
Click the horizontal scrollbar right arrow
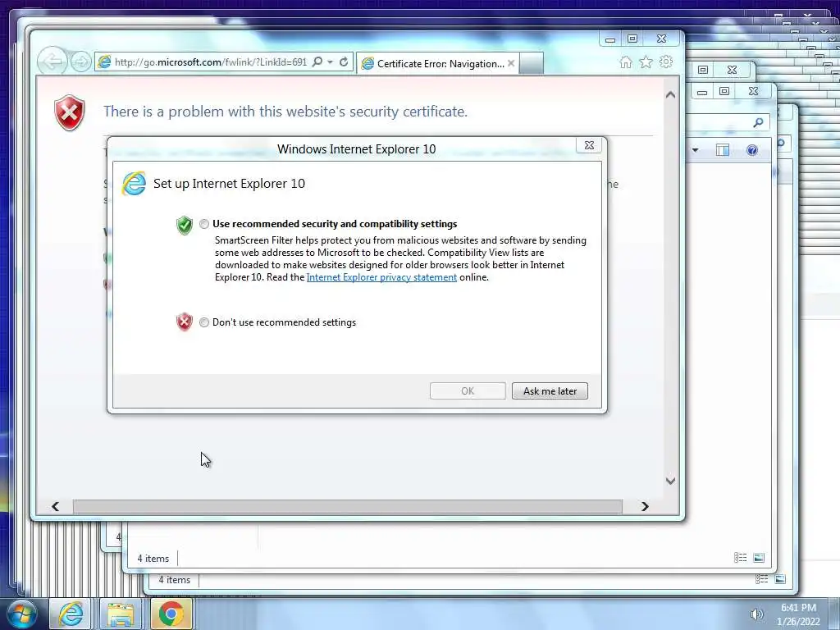click(x=645, y=506)
